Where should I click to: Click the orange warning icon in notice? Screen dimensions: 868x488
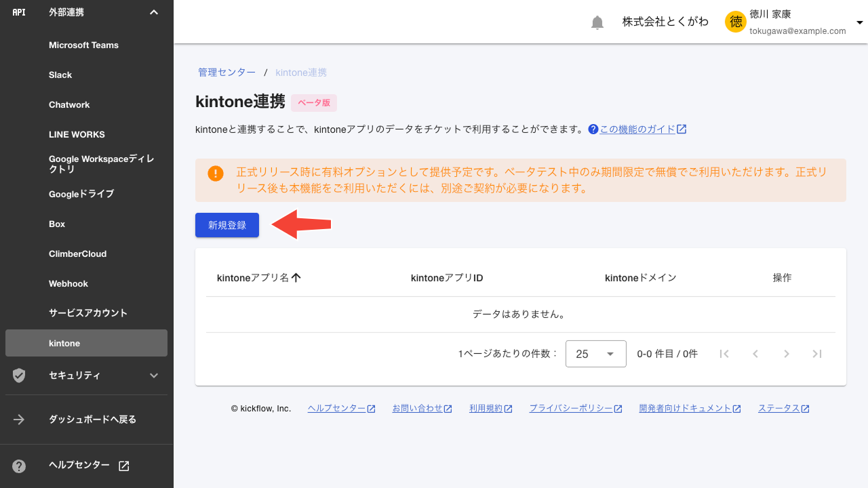click(216, 174)
